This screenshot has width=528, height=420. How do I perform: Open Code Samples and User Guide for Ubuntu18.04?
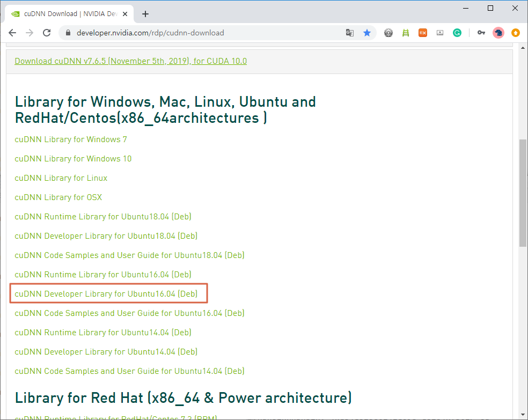tap(130, 255)
